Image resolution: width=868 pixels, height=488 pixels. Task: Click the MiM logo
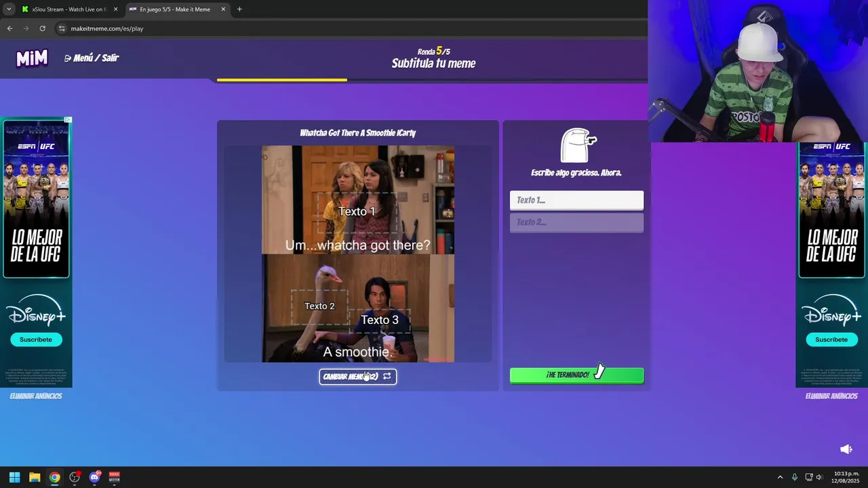point(32,58)
